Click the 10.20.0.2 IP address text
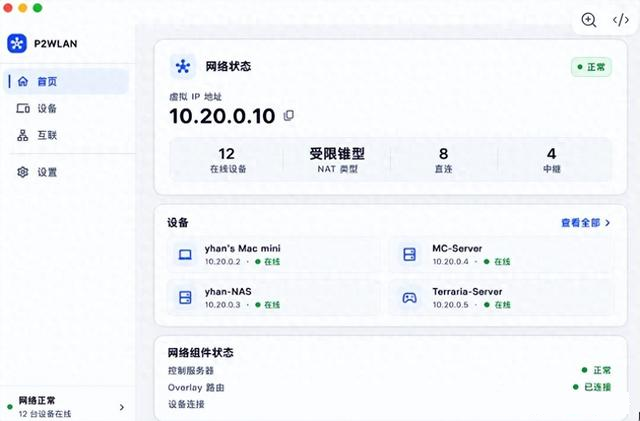 (222, 262)
